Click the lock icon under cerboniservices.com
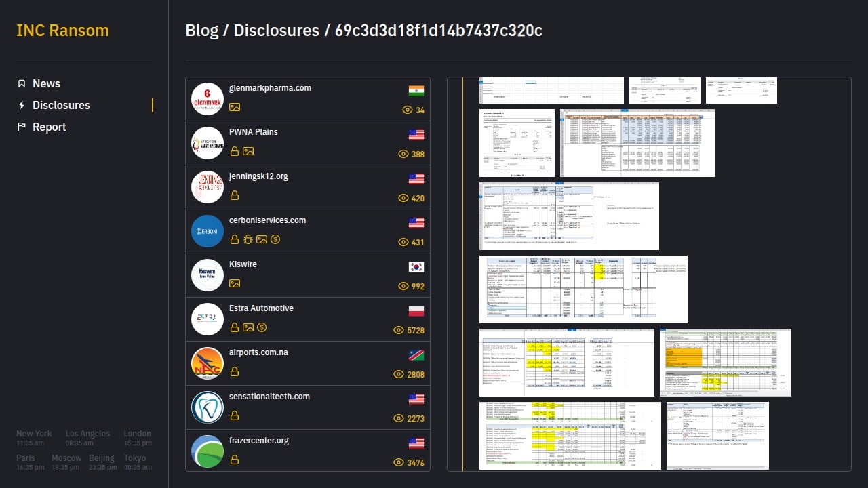The image size is (868, 488). [x=235, y=239]
